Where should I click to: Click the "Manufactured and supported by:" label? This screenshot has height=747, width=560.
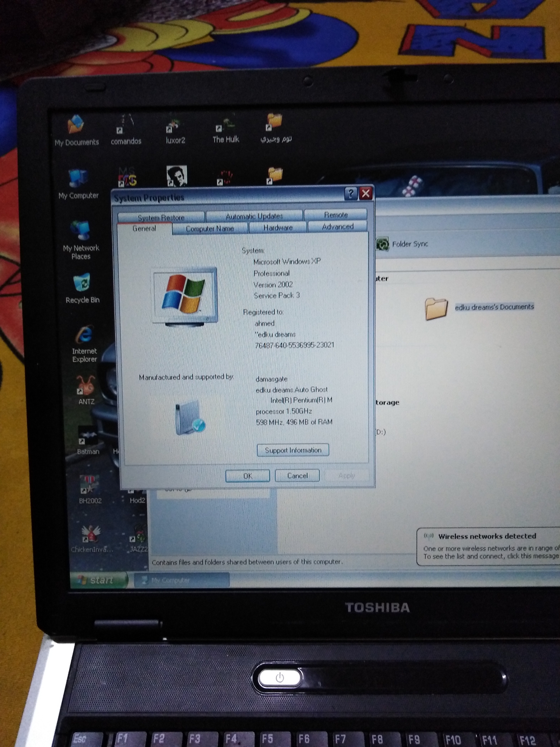point(186,377)
